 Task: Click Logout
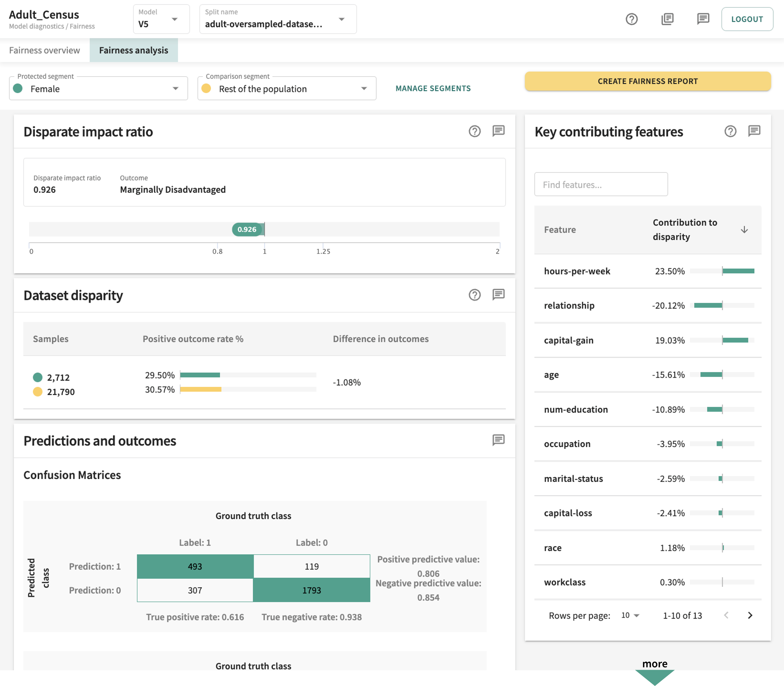tap(747, 19)
